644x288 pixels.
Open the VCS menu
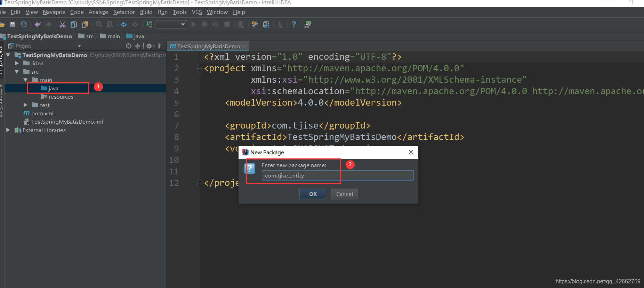[x=197, y=12]
